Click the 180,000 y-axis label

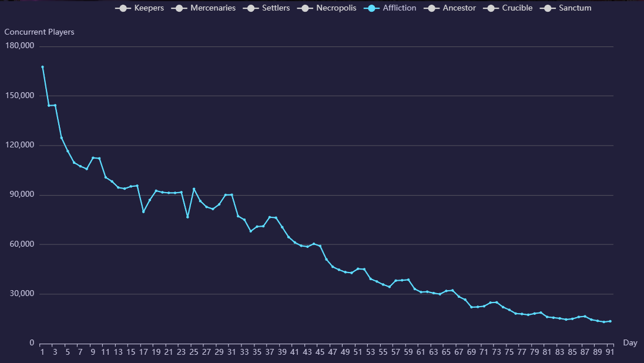pyautogui.click(x=20, y=46)
